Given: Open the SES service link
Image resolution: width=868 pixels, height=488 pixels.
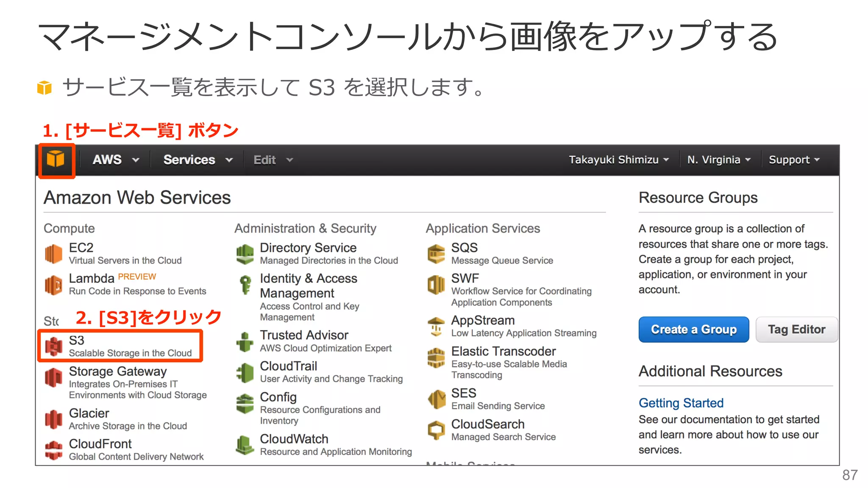Looking at the screenshot, I should [x=464, y=393].
